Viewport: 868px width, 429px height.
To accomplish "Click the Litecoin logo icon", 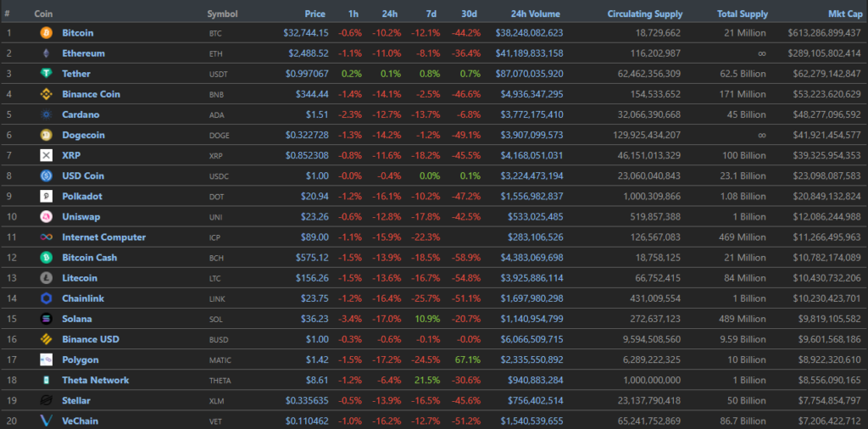I will (46, 278).
